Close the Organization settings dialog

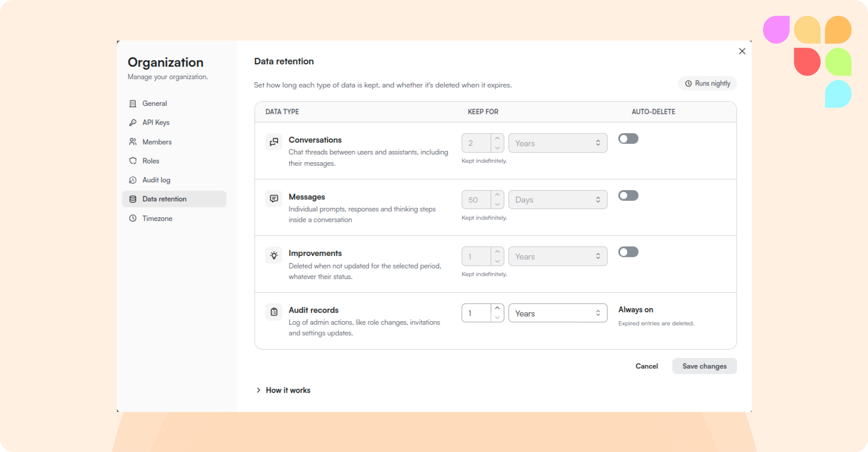742,51
